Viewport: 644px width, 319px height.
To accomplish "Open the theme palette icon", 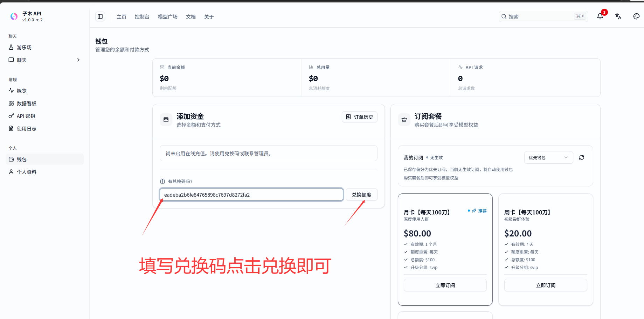I will [637, 16].
